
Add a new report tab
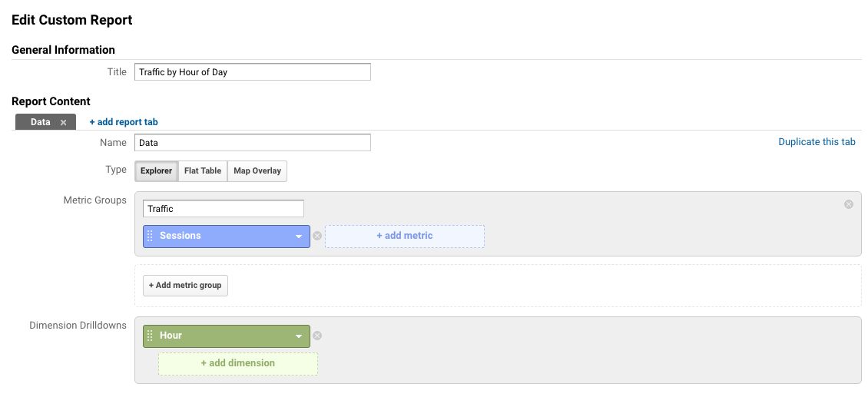[124, 122]
